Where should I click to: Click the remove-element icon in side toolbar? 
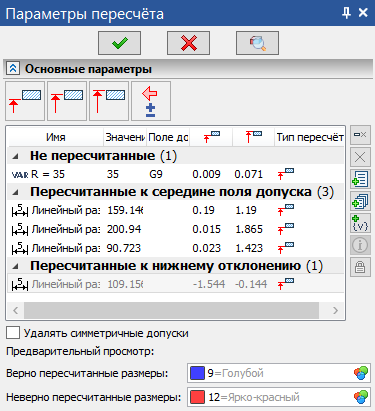point(360,135)
